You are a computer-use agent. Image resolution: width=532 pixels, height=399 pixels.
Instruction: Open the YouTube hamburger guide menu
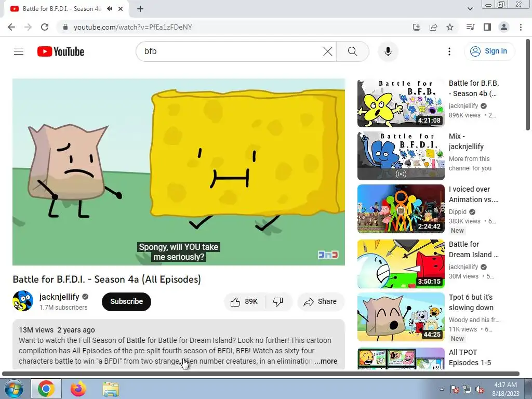pos(19,51)
